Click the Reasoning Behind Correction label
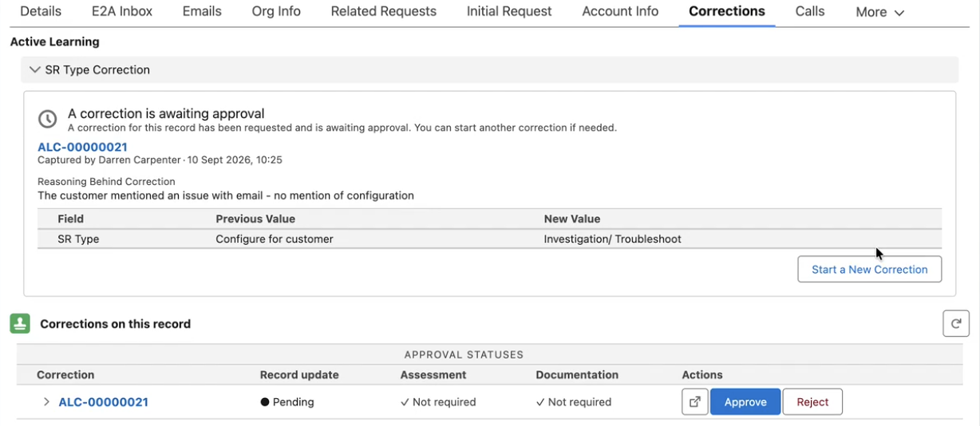The height and width of the screenshot is (426, 980). (x=106, y=181)
